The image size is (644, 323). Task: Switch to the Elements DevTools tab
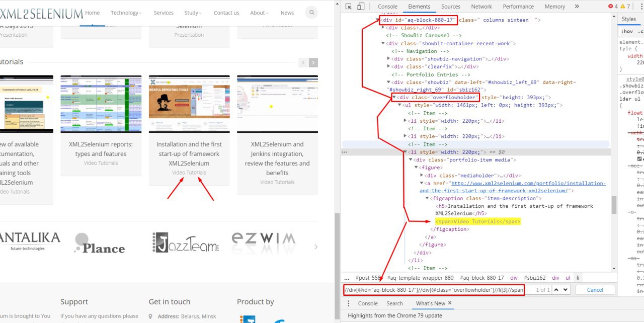click(x=419, y=7)
